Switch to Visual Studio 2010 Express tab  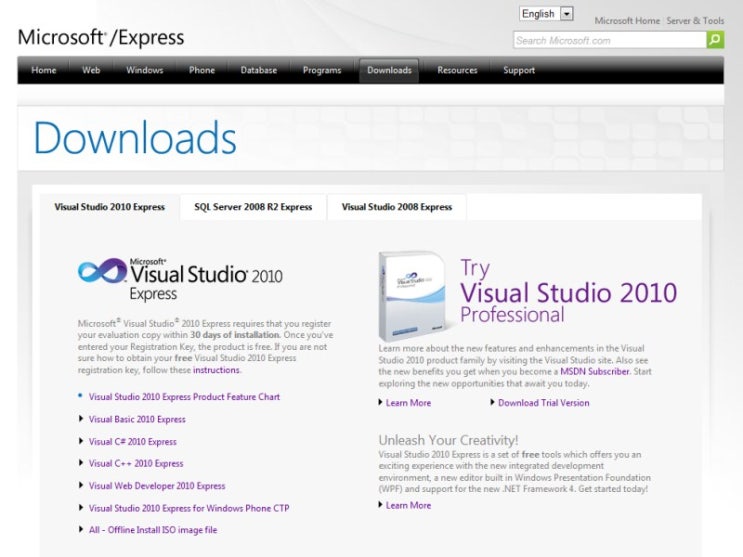tap(109, 207)
